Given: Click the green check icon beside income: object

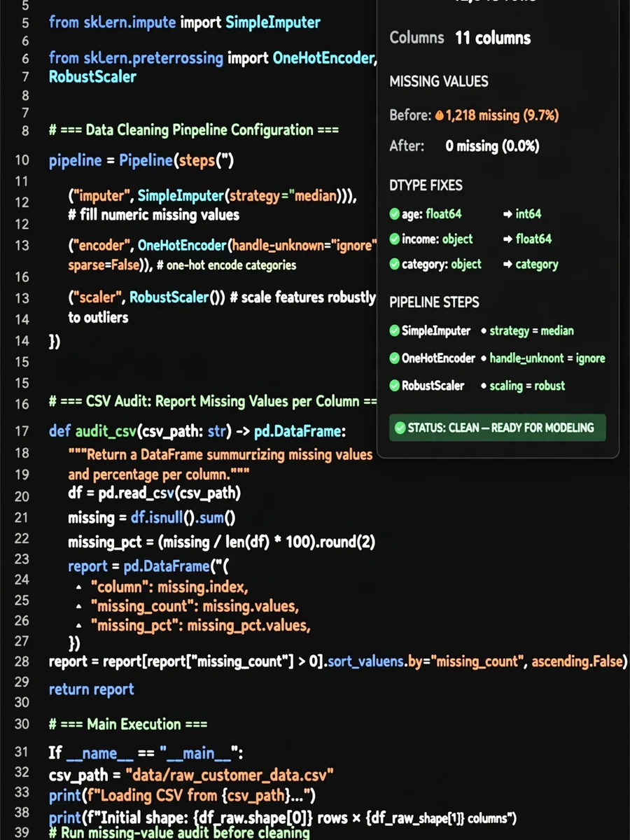Looking at the screenshot, I should pyautogui.click(x=395, y=239).
